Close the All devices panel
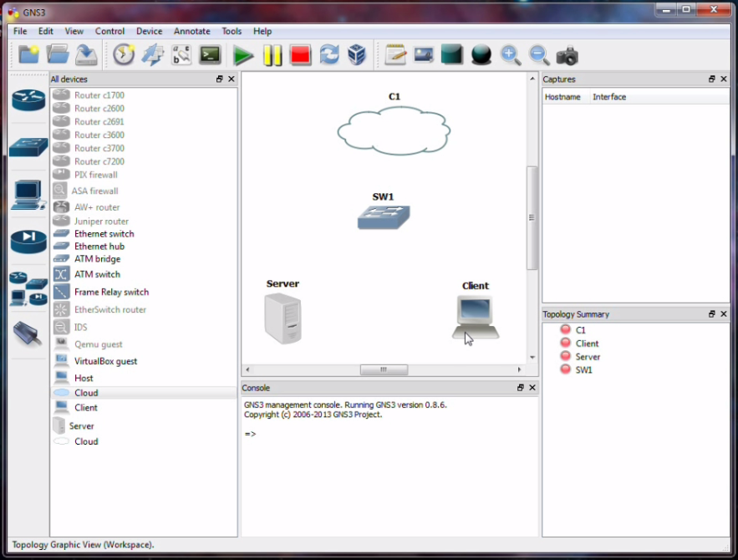The height and width of the screenshot is (560, 738). (232, 79)
